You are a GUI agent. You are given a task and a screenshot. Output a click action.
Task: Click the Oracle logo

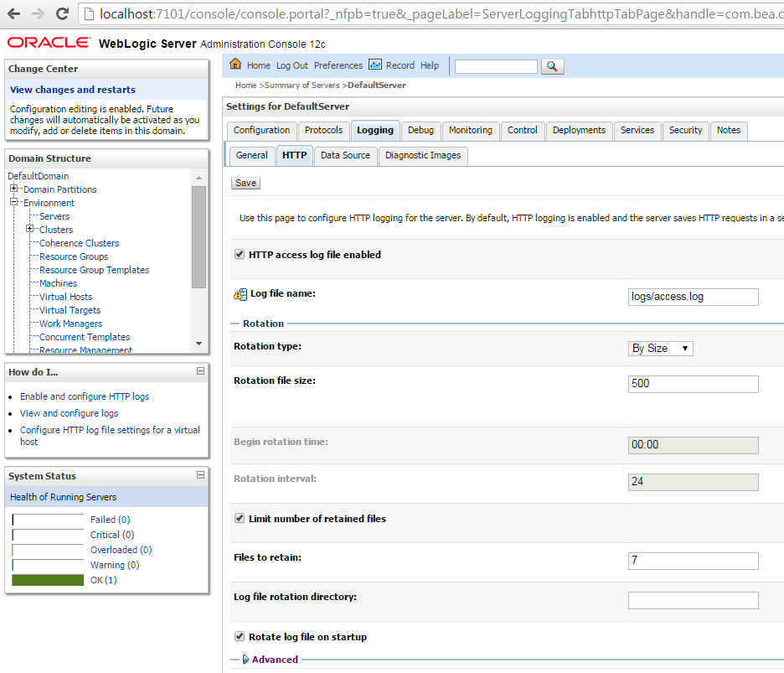[x=49, y=43]
